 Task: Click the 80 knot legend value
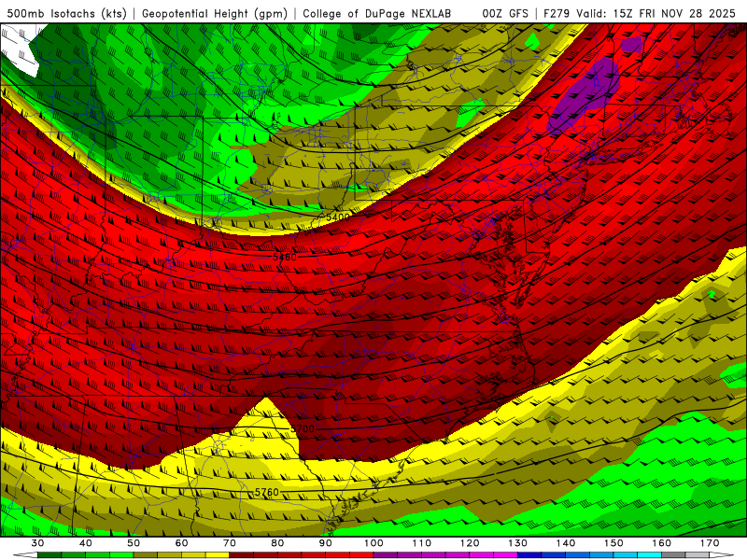tap(277, 543)
